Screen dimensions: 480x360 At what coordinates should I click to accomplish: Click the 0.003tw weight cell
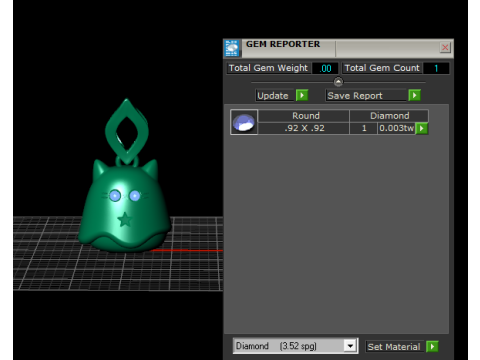[396, 128]
